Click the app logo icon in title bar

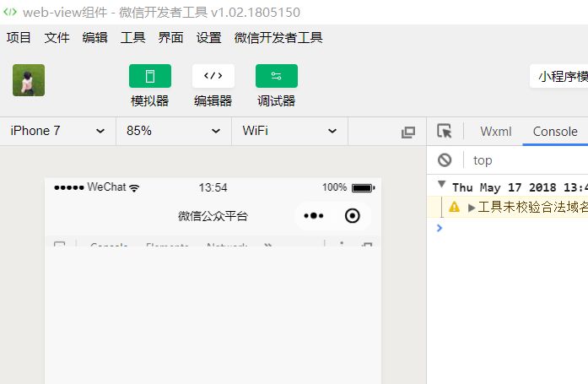click(x=10, y=12)
